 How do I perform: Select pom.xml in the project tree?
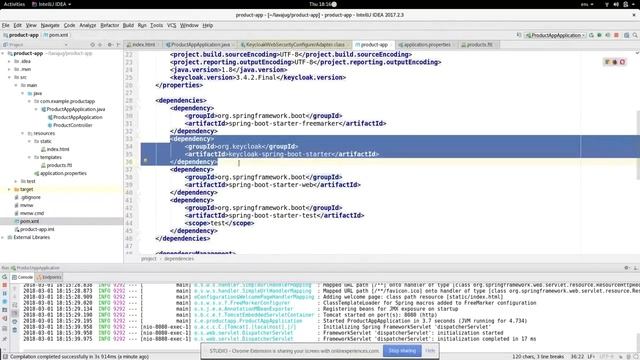point(29,221)
